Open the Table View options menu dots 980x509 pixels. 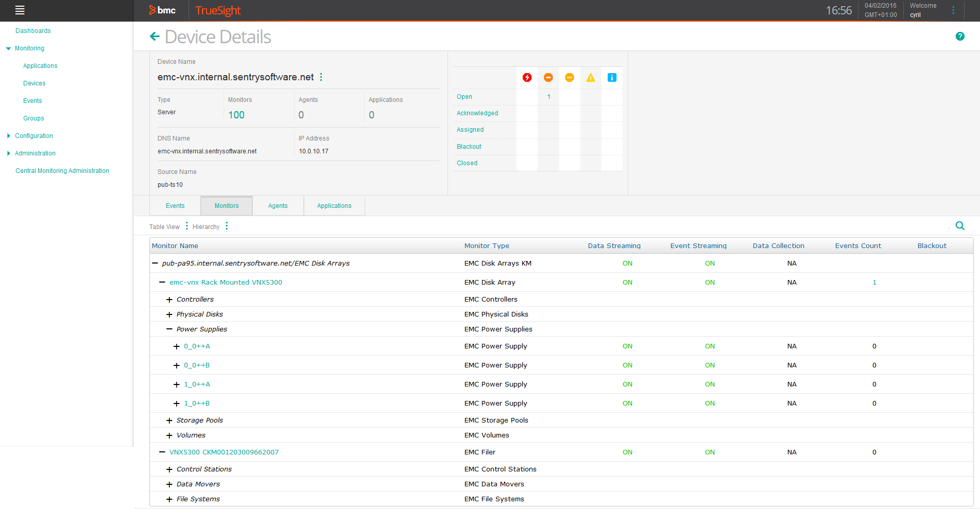pyautogui.click(x=187, y=226)
